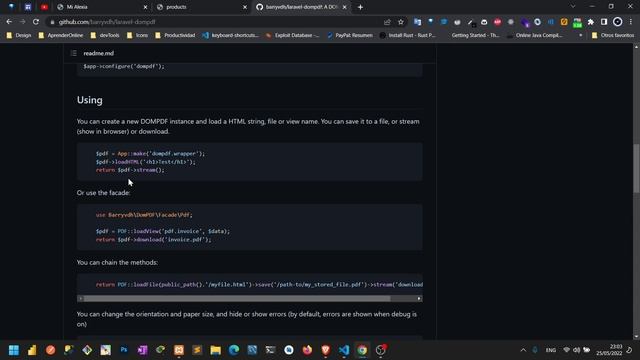Open the Chrome profile avatar
Image resolution: width=640 pixels, height=360 pixels.
pos(618,22)
